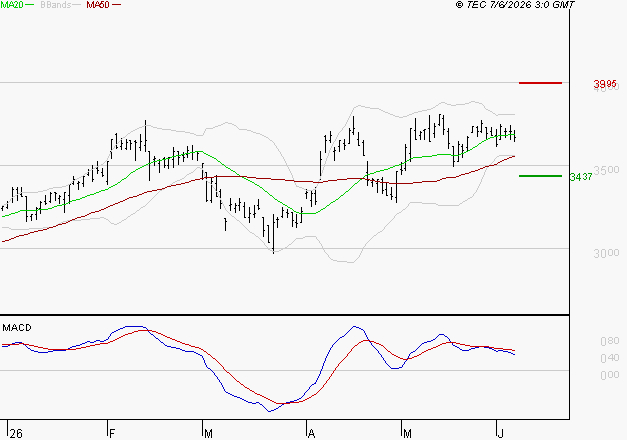This screenshot has height=440, width=627.
Task: Click the F month axis label
Action: 112,434
